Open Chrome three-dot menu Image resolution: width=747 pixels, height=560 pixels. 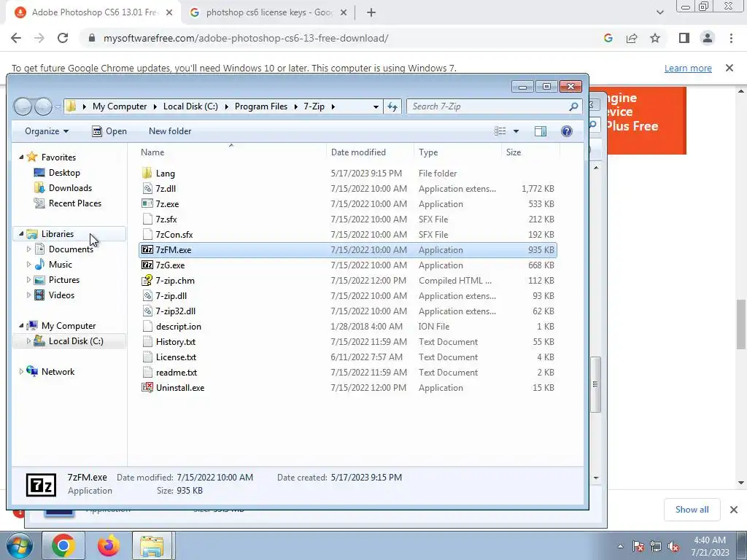(731, 38)
